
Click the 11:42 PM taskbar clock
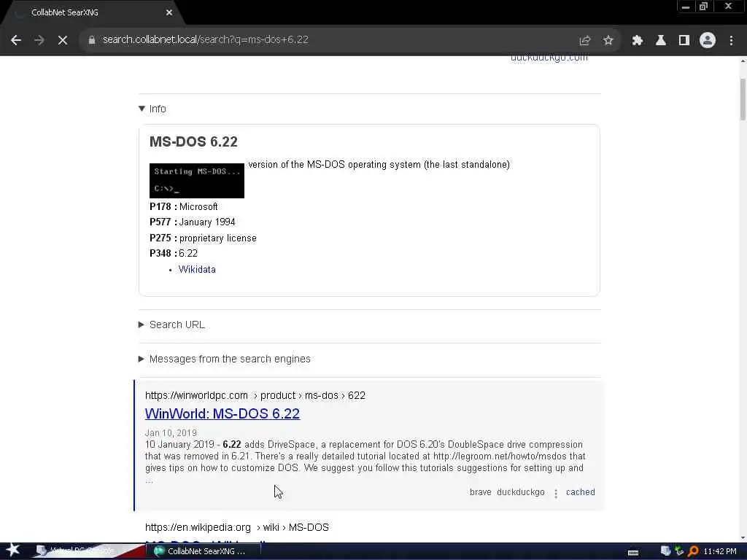tap(720, 551)
